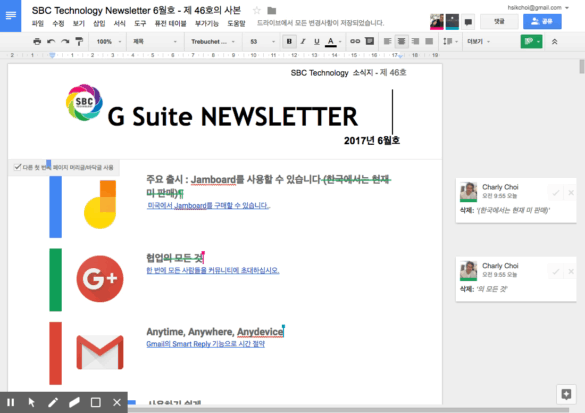
Task: Select the paint format tool
Action: pos(79,41)
